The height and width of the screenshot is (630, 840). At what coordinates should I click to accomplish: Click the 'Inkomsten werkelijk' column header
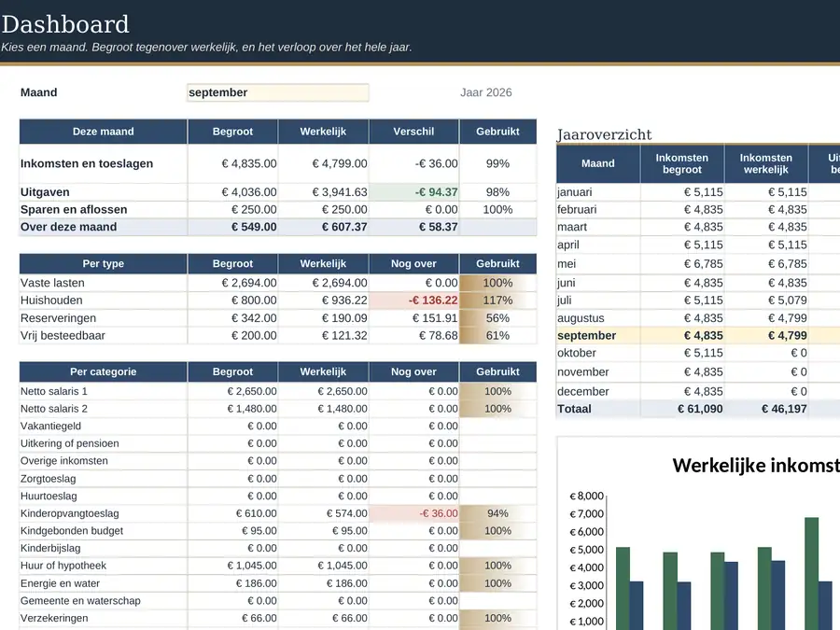point(766,164)
